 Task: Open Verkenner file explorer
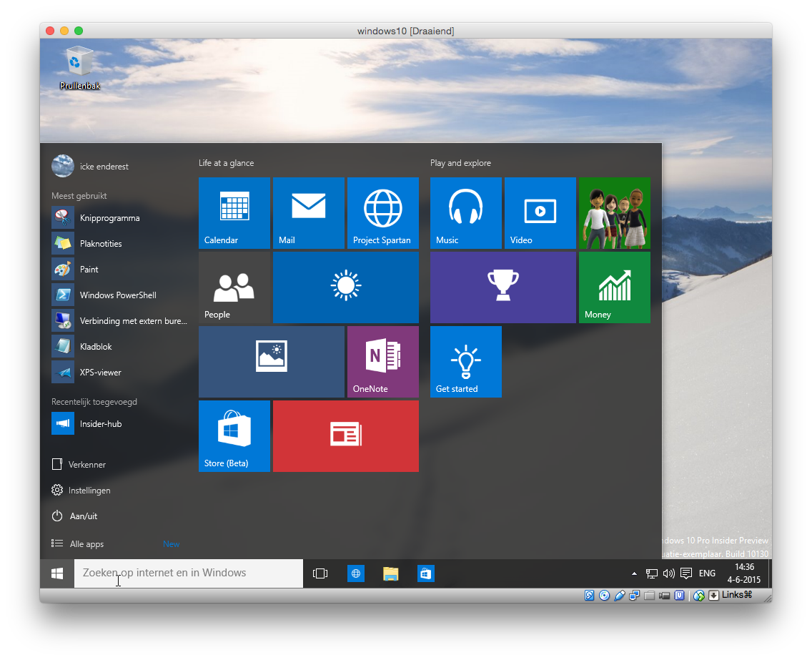[x=86, y=465]
